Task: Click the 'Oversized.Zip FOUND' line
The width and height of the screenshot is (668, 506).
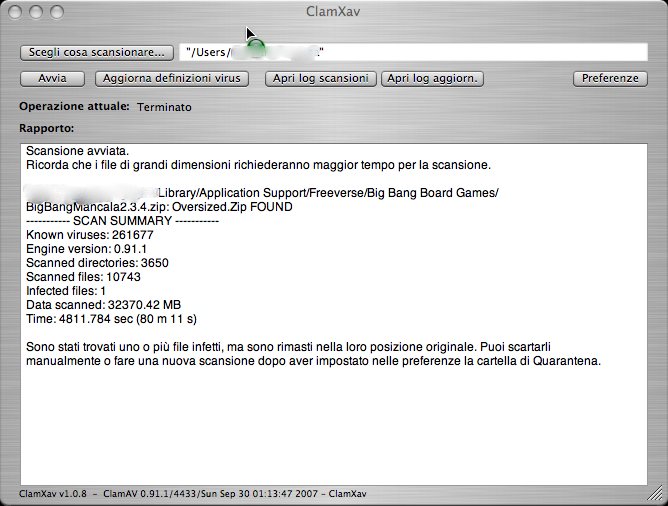Action: (x=159, y=207)
